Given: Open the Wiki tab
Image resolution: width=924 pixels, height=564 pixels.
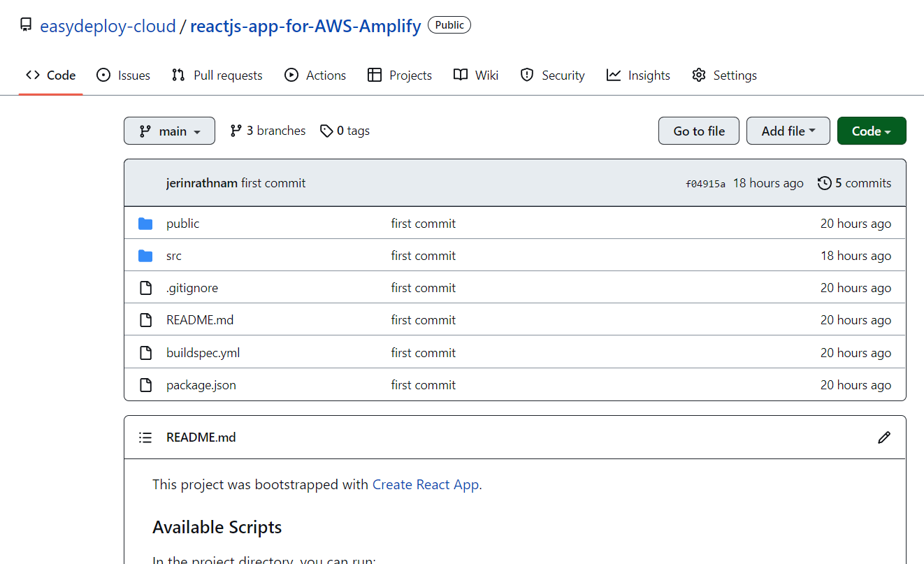Looking at the screenshot, I should [476, 75].
